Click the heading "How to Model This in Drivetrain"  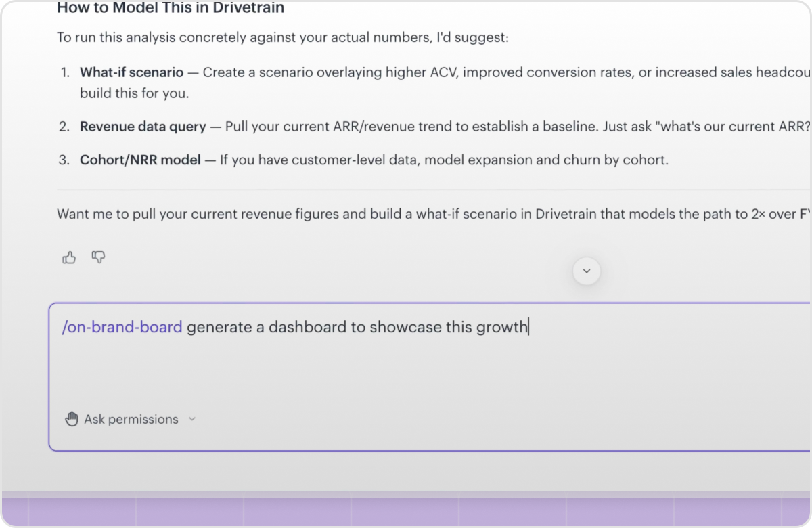[171, 8]
